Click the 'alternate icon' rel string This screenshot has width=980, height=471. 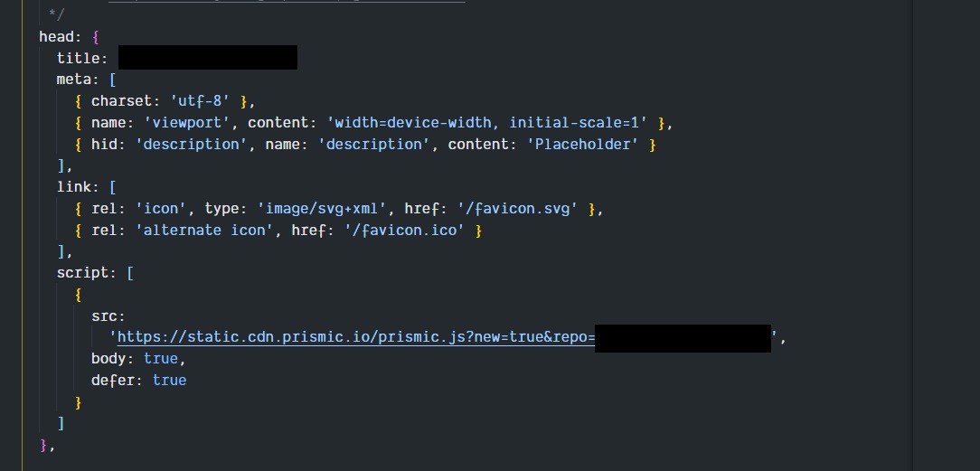[x=204, y=230]
